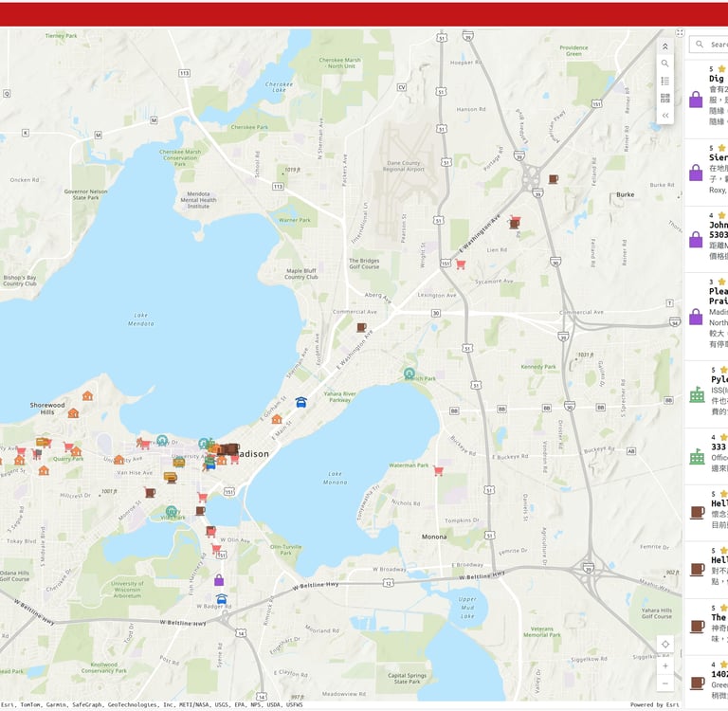Click the '1402' listing title
The width and height of the screenshot is (728, 711).
719,674
